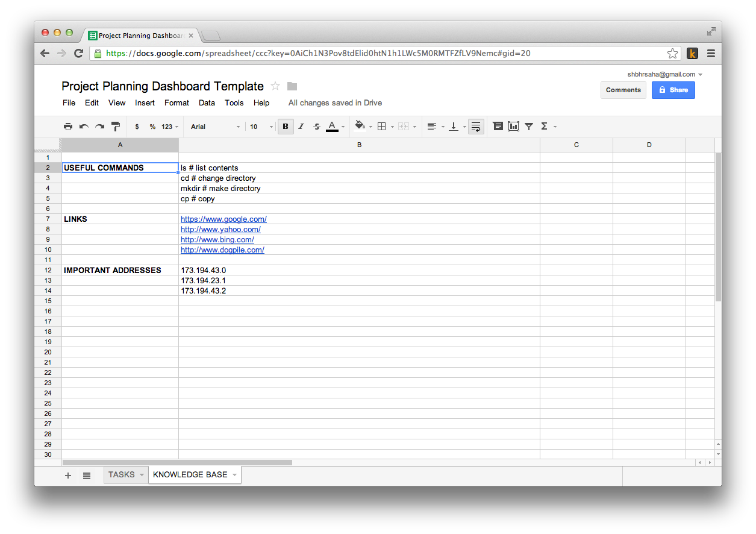
Task: Open the dogpile.com link in column B
Action: click(222, 250)
